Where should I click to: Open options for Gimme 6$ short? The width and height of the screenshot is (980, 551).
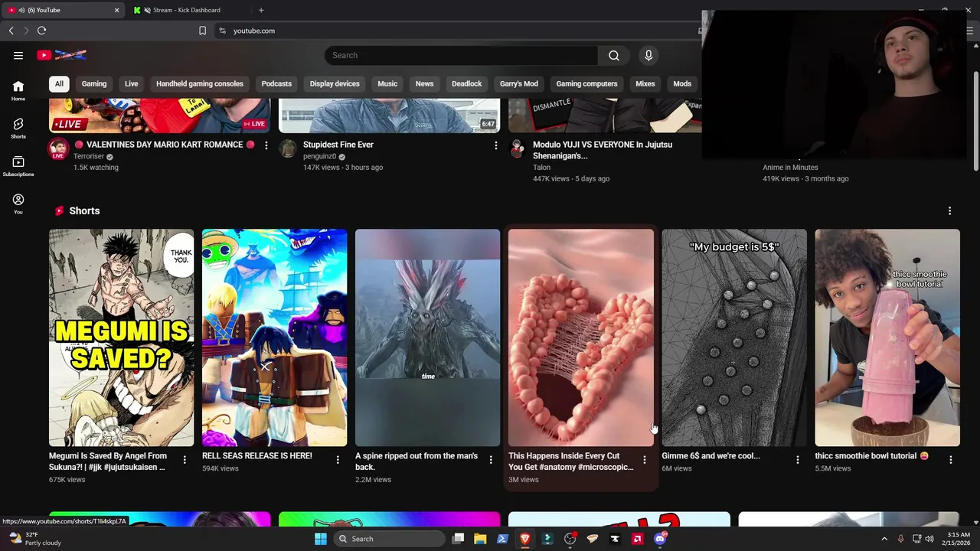point(797,460)
